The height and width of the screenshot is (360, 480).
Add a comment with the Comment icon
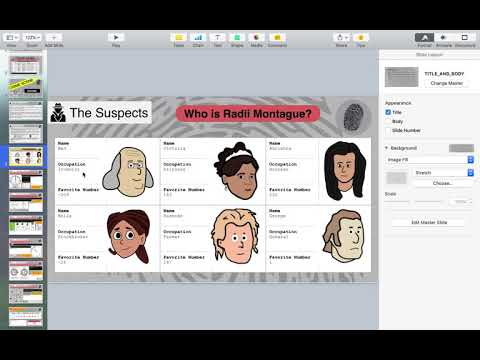pos(277,38)
